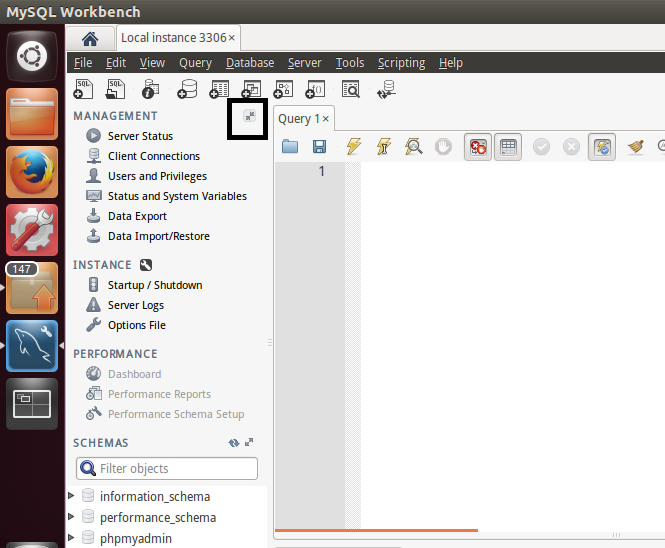The width and height of the screenshot is (665, 548).
Task: Rollback the transaction X icon
Action: click(571, 147)
